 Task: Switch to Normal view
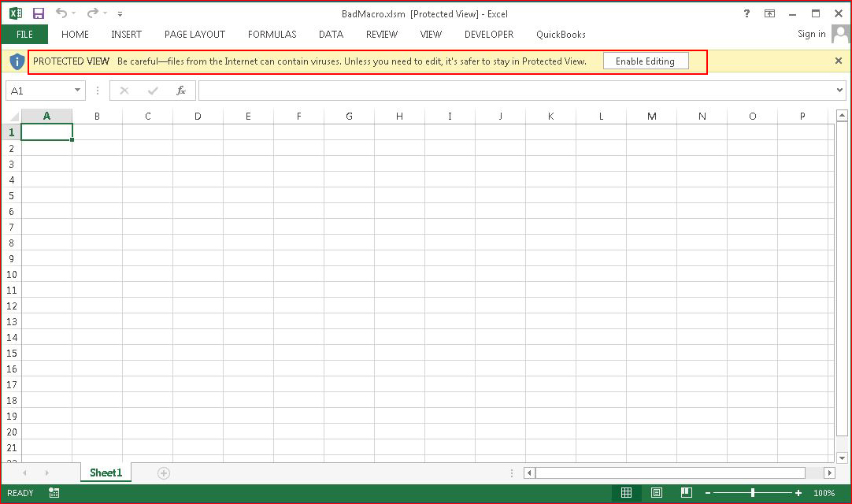point(626,493)
